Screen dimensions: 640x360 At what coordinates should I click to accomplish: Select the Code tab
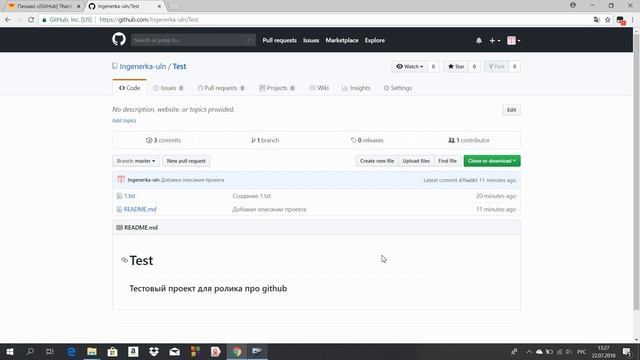[129, 88]
